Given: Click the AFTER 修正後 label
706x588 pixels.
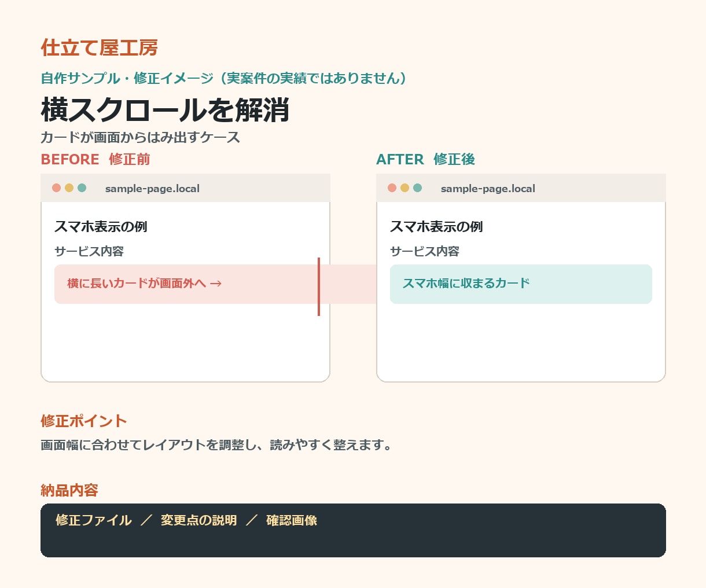Looking at the screenshot, I should point(425,160).
